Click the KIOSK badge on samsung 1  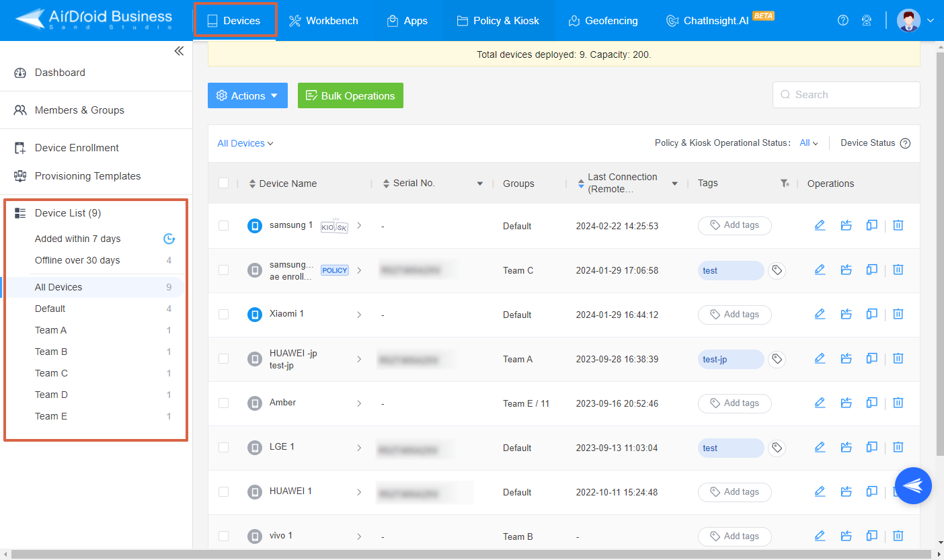tap(334, 227)
